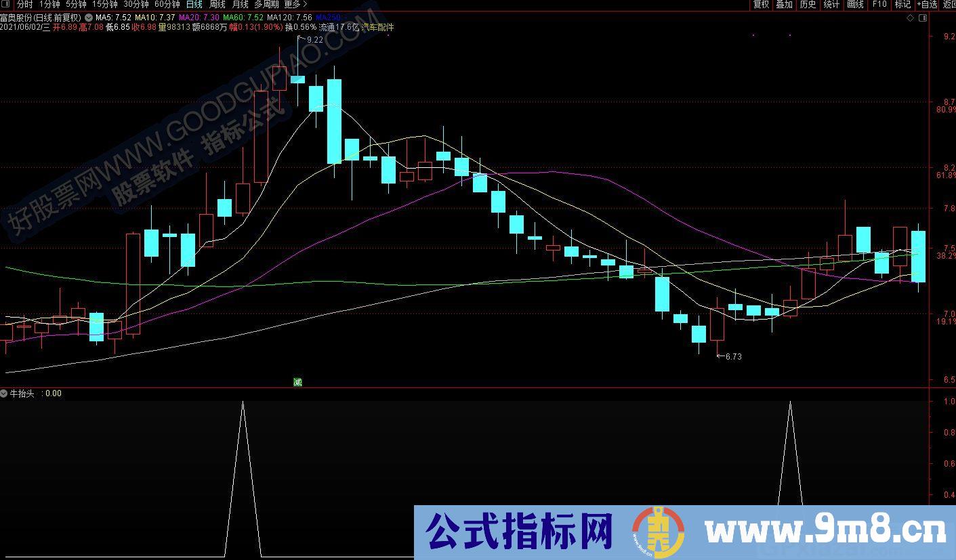Expand the MA indicator dropdown arrow
Screen dimensions: 956x560
click(x=89, y=18)
